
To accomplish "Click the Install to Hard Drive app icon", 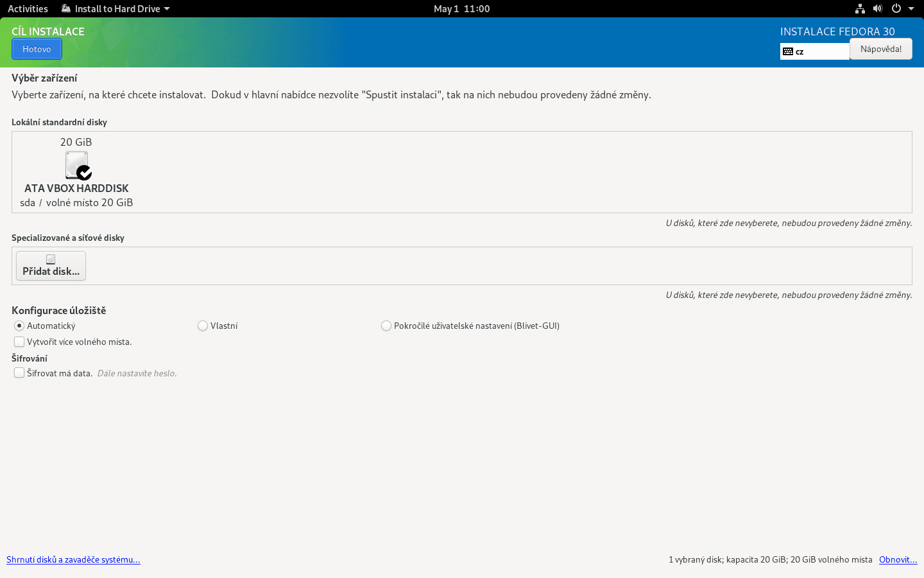I will coord(66,8).
